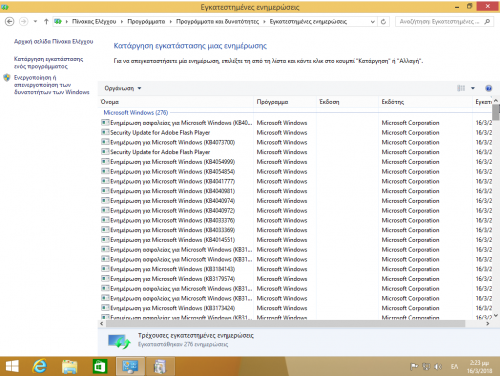Image resolution: width=500 pixels, height=376 pixels.
Task: Open the Windows Store taskbar icon
Action: tap(100, 366)
